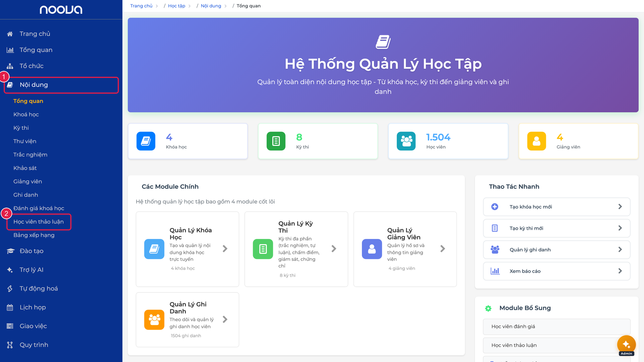Click the plus icon beside Tạo khóa học mới
This screenshot has height=362, width=644.
[x=495, y=207]
